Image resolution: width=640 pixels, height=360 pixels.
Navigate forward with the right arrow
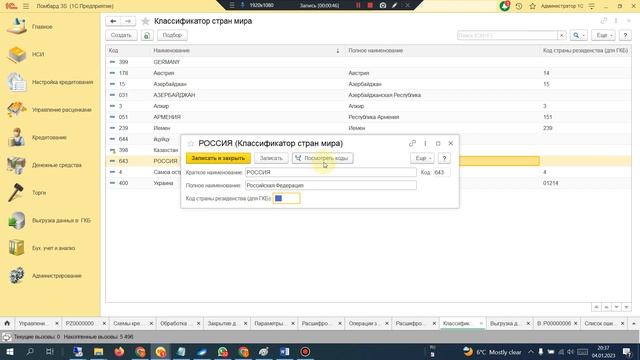tap(128, 21)
